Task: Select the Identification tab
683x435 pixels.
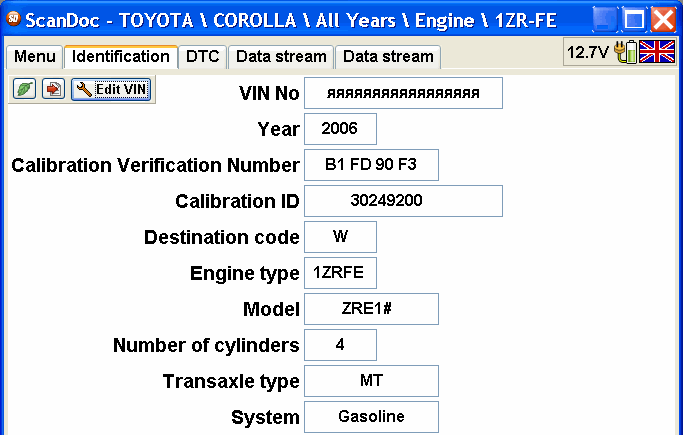Action: click(x=121, y=57)
